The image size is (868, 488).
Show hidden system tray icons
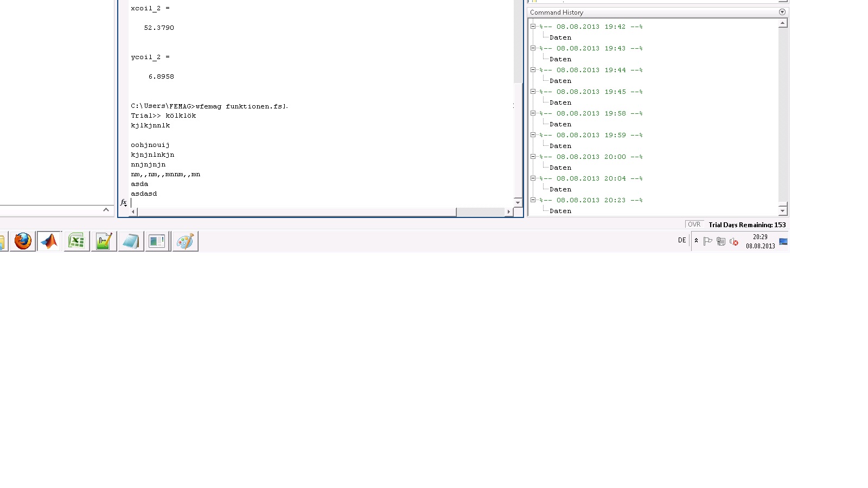click(696, 240)
